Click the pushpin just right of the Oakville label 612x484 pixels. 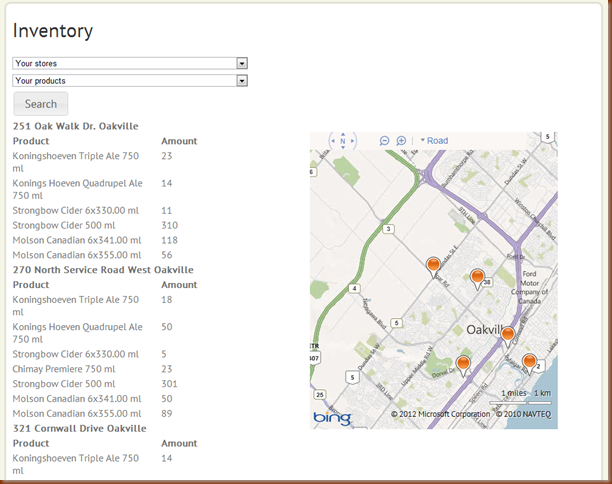coord(507,335)
